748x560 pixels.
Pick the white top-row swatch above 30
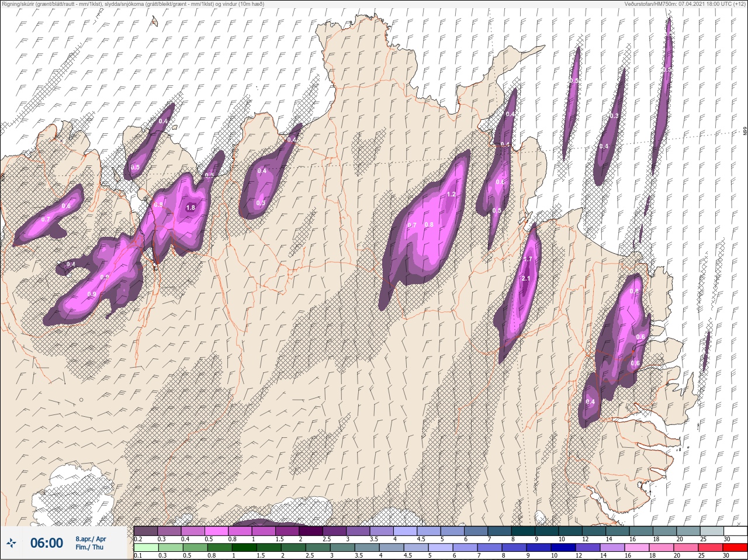[x=736, y=531]
